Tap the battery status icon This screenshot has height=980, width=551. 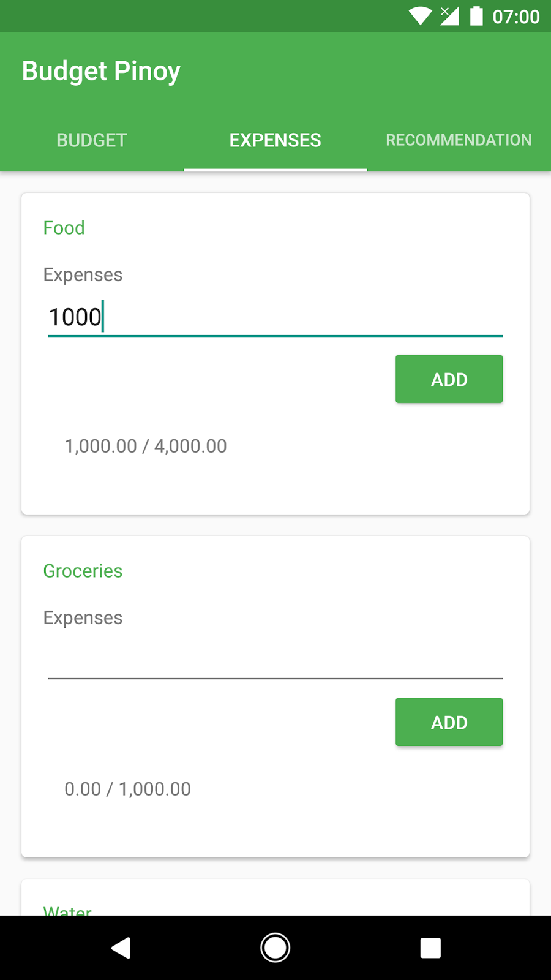click(x=476, y=16)
